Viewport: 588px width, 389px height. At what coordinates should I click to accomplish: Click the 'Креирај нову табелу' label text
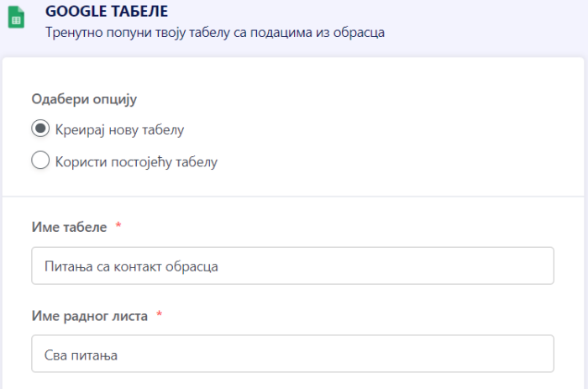[118, 129]
